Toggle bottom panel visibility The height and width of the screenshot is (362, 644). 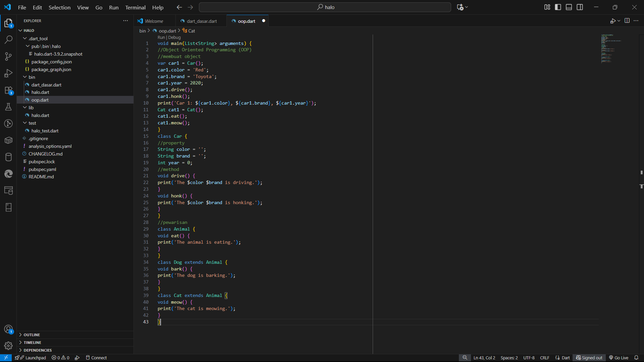(x=569, y=7)
